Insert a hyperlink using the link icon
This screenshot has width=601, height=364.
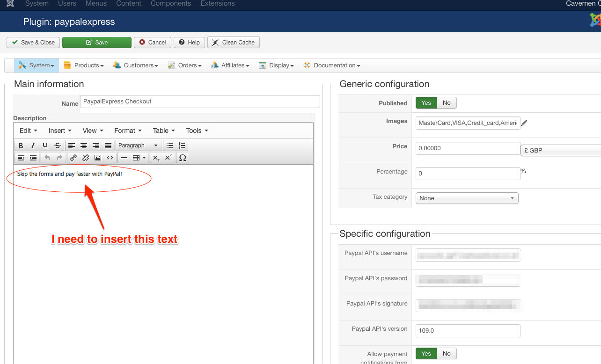pos(73,158)
